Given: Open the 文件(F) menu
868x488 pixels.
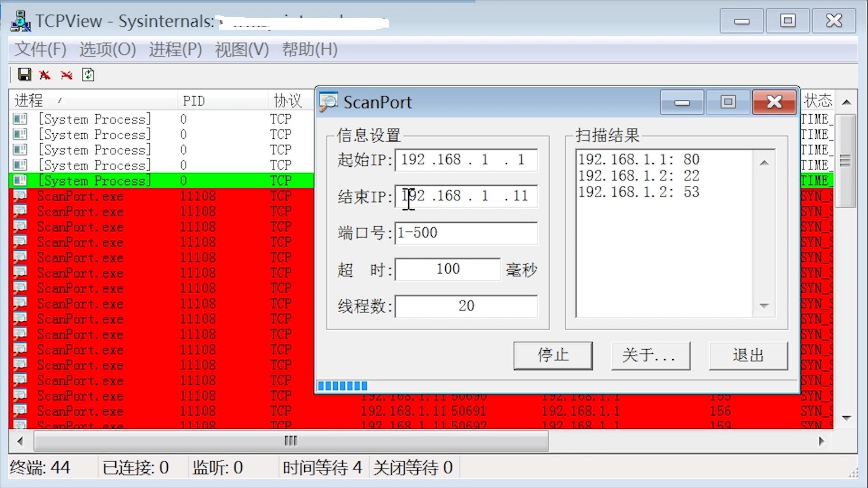Looking at the screenshot, I should [x=40, y=49].
